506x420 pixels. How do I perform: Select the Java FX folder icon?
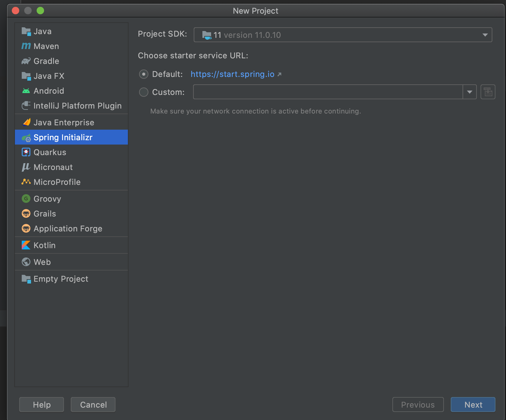26,76
